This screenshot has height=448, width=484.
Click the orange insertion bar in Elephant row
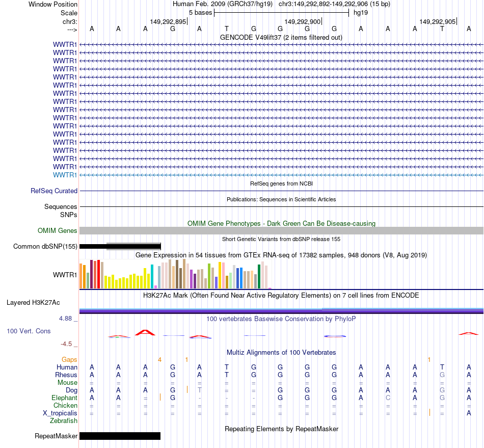(160, 397)
